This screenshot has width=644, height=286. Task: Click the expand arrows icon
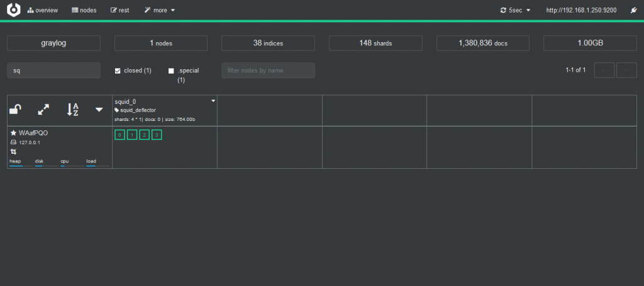pos(43,110)
